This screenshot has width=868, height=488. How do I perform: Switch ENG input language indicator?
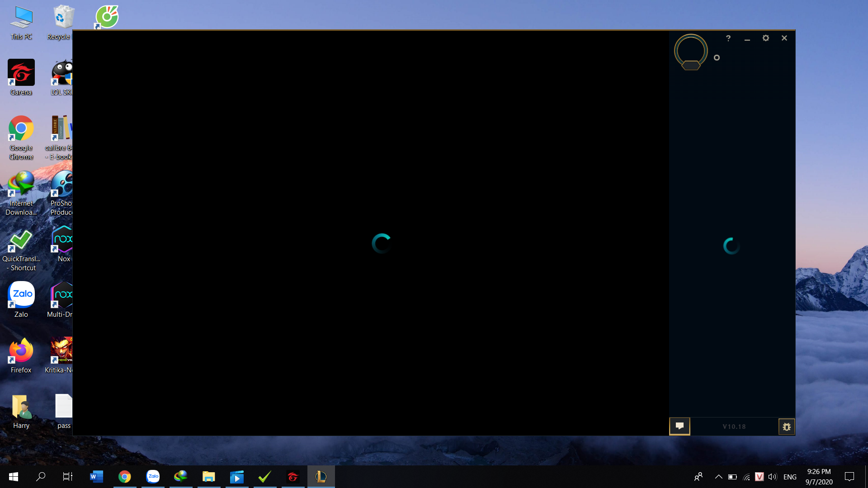click(790, 477)
